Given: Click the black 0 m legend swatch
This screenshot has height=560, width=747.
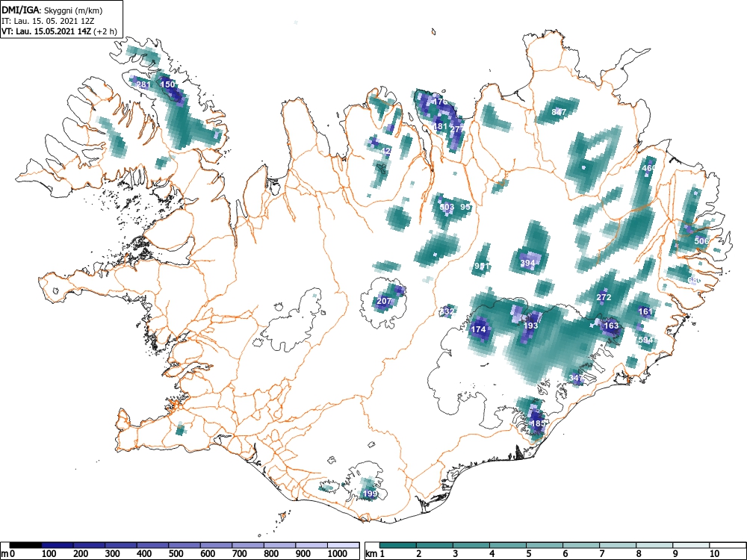Looking at the screenshot, I should tap(25, 545).
